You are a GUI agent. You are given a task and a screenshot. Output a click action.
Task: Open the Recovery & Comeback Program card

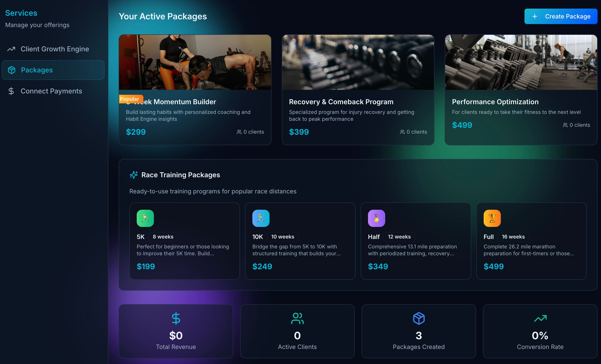tap(358, 90)
